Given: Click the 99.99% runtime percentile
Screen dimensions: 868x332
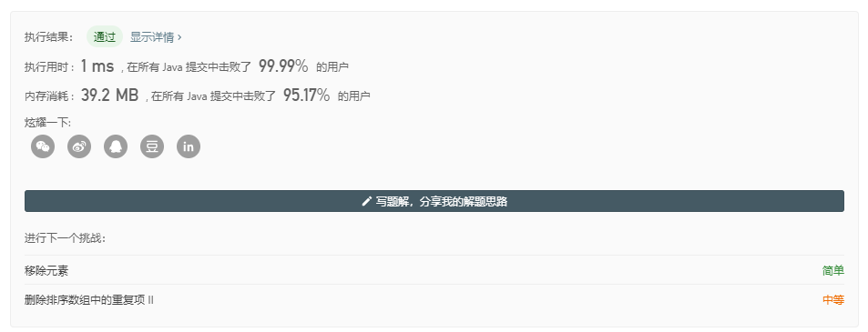Looking at the screenshot, I should point(283,66).
